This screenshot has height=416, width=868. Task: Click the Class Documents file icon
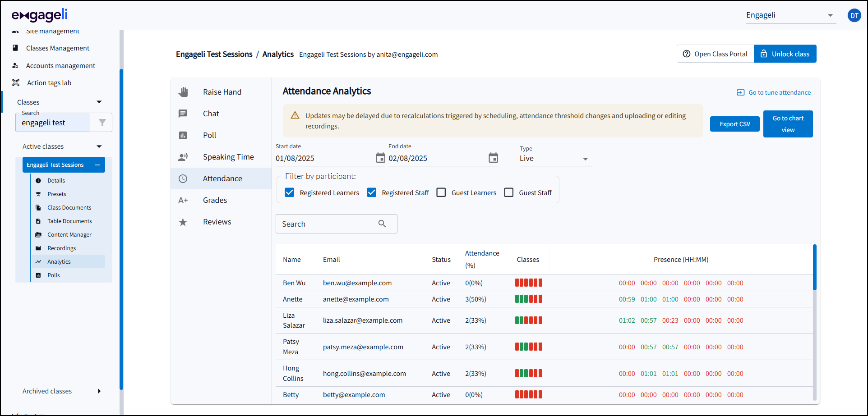(x=38, y=207)
